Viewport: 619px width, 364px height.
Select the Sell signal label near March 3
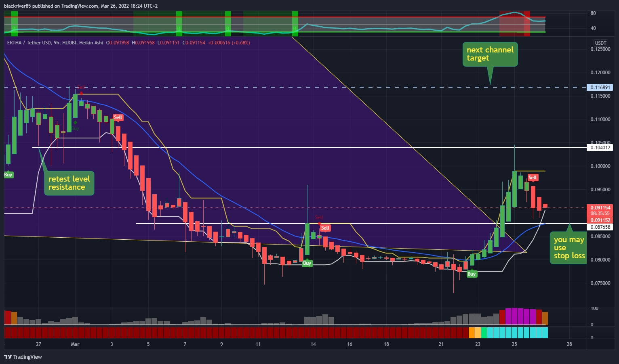click(118, 117)
